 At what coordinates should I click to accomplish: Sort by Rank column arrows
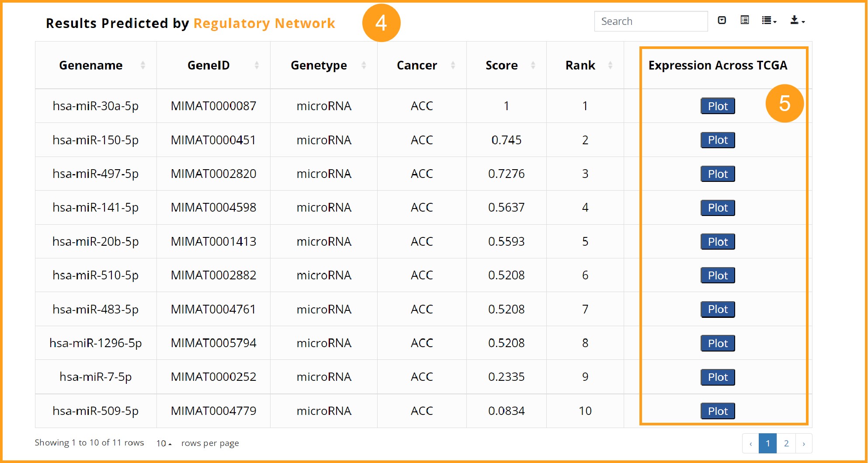(x=610, y=65)
